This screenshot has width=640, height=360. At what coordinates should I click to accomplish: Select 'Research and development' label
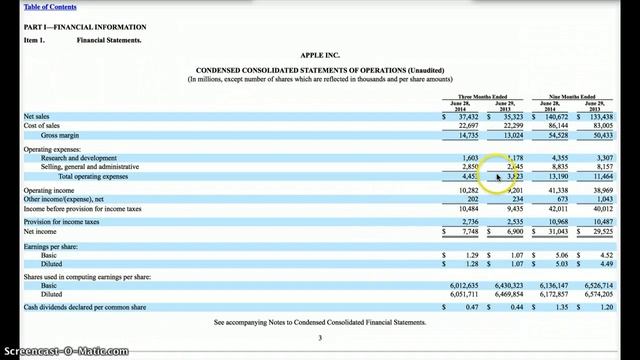pos(79,158)
